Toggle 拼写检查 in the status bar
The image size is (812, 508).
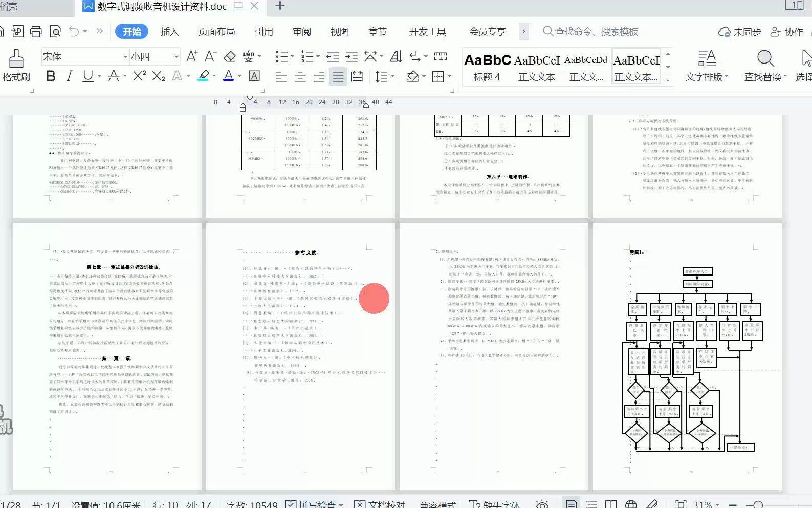[x=311, y=504]
